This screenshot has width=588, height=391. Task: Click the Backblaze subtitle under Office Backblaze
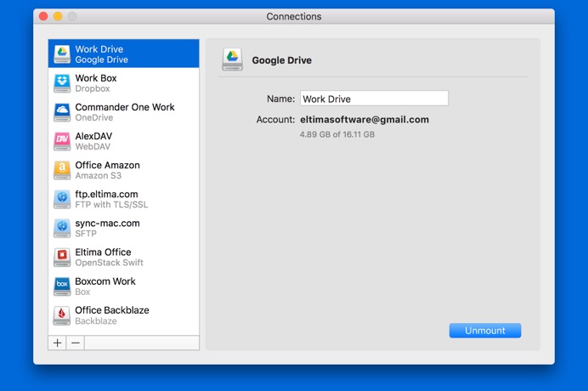click(96, 320)
